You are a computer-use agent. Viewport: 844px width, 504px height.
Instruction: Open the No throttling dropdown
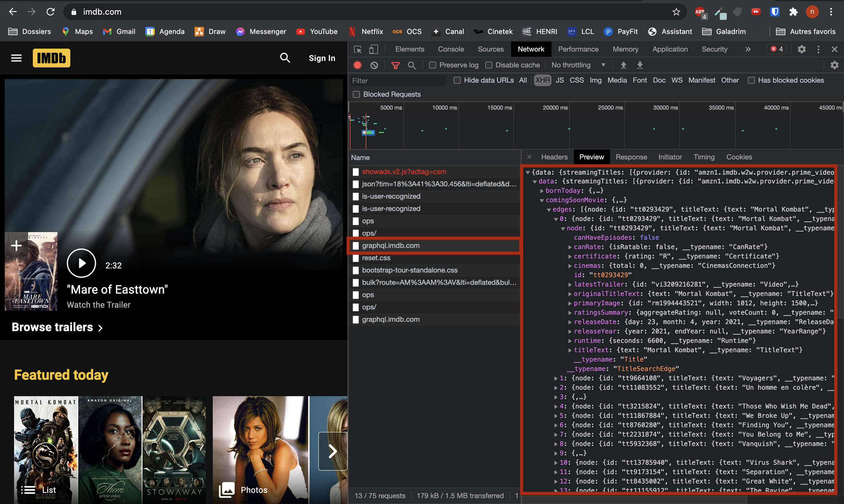tap(577, 65)
